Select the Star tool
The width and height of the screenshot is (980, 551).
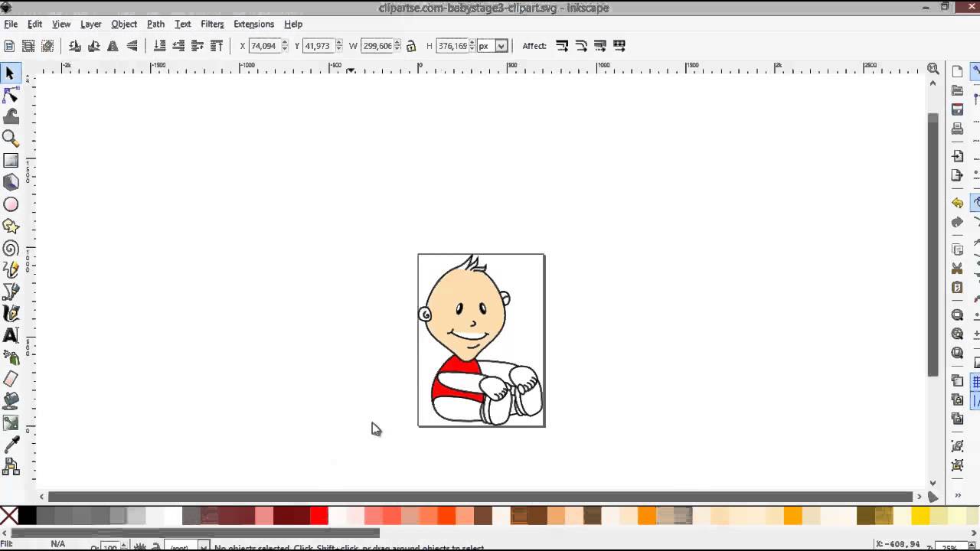11,226
